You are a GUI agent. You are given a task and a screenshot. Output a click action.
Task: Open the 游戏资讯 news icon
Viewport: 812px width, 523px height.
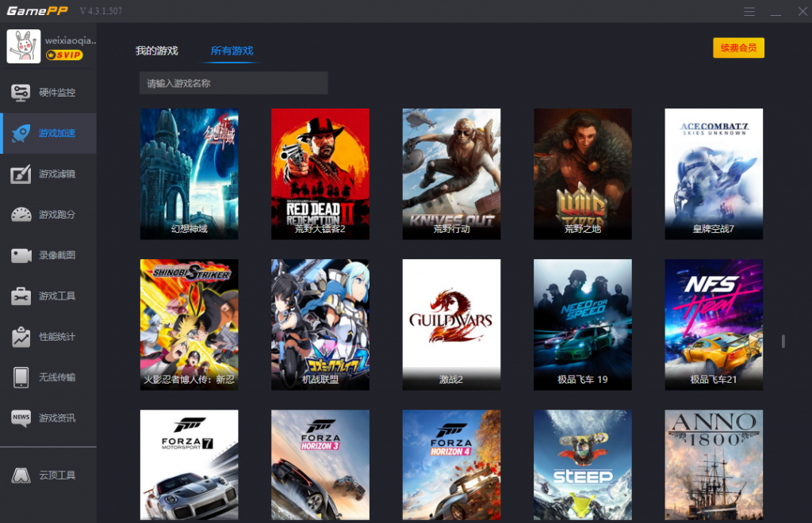(x=21, y=418)
